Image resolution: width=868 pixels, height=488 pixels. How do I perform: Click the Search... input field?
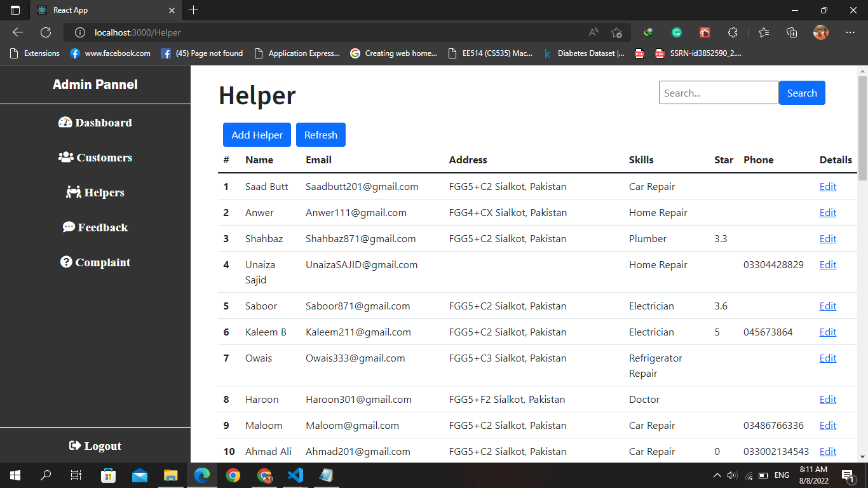tap(719, 93)
